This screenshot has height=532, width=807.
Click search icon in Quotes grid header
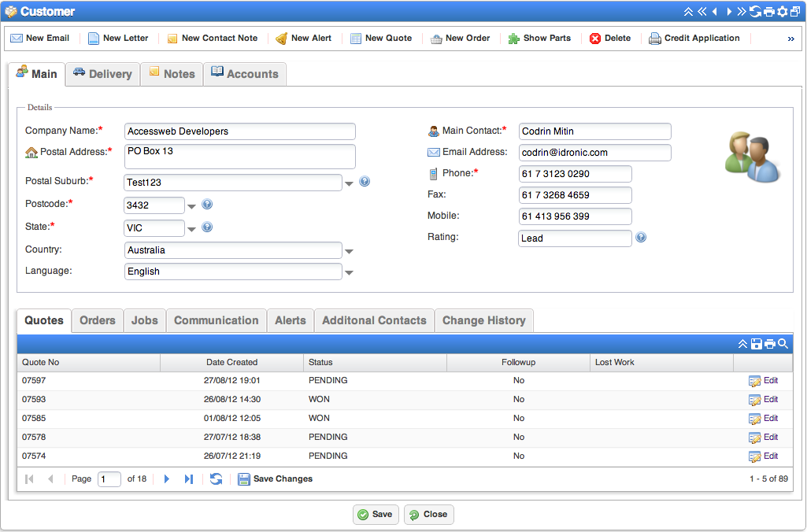pyautogui.click(x=783, y=344)
